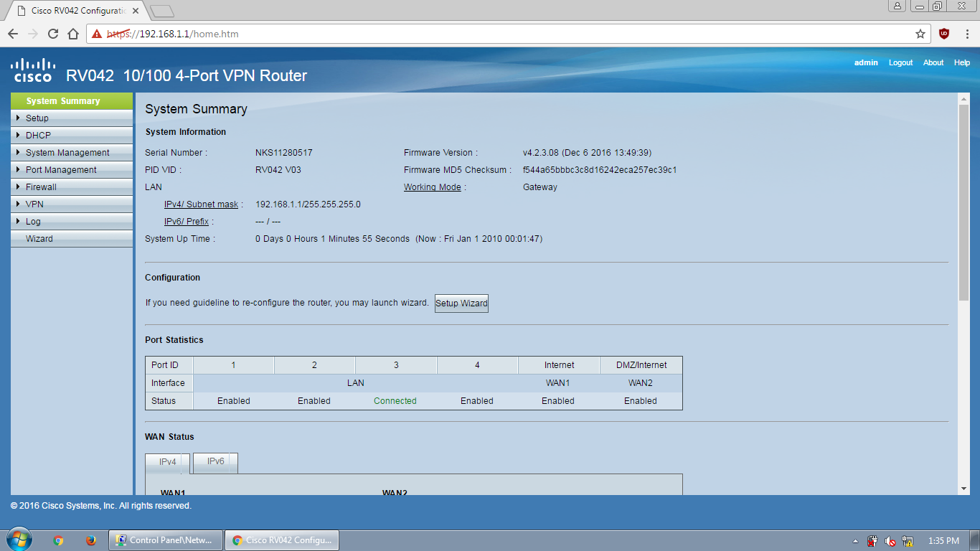The width and height of the screenshot is (980, 551).
Task: Click the WAN2 interface cell
Action: pos(641,383)
